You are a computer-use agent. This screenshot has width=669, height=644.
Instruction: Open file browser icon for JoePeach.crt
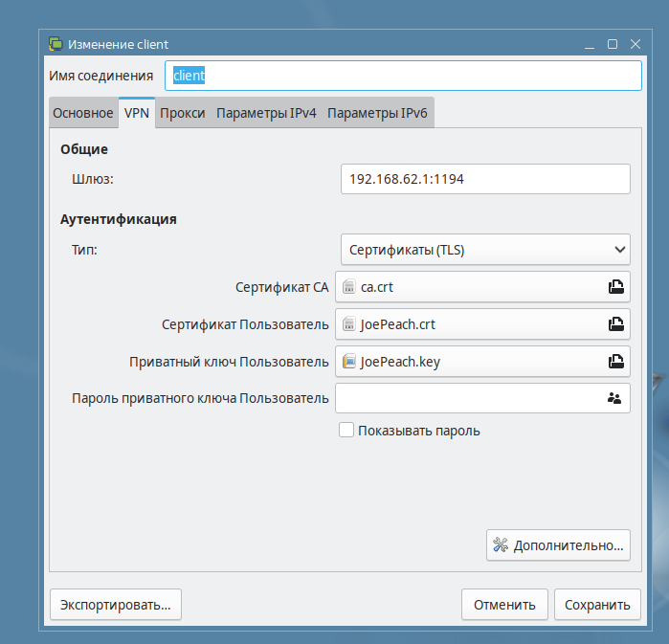616,324
